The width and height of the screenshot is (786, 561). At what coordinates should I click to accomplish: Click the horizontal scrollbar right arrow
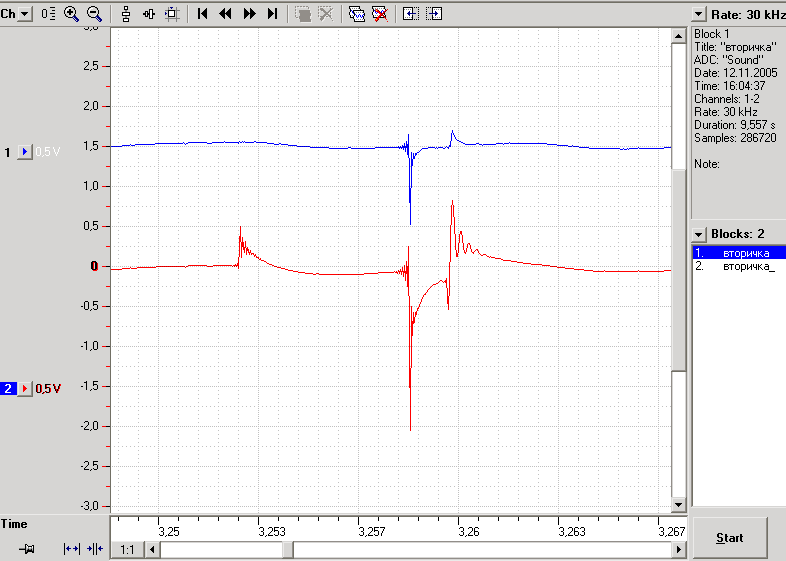[x=679, y=550]
